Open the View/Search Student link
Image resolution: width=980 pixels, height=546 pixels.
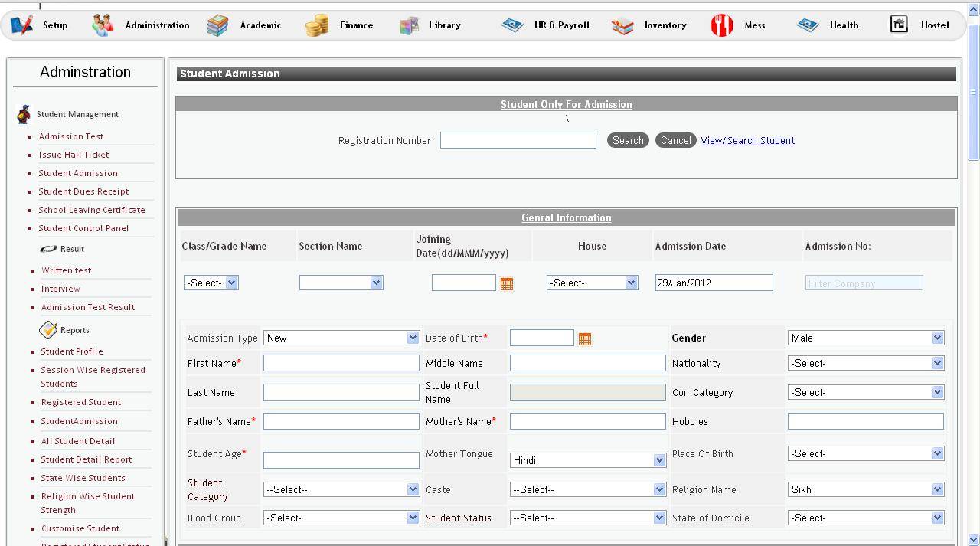click(748, 141)
